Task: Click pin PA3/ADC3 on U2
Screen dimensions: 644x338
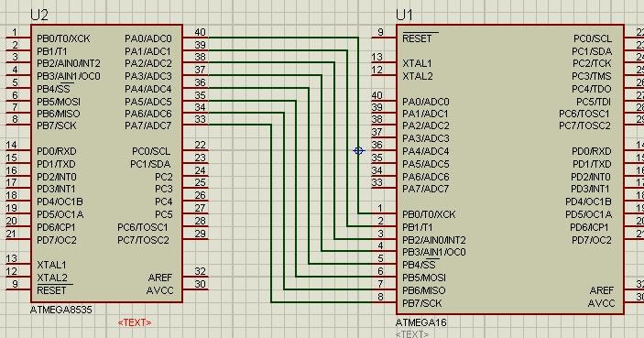Action: point(148,76)
